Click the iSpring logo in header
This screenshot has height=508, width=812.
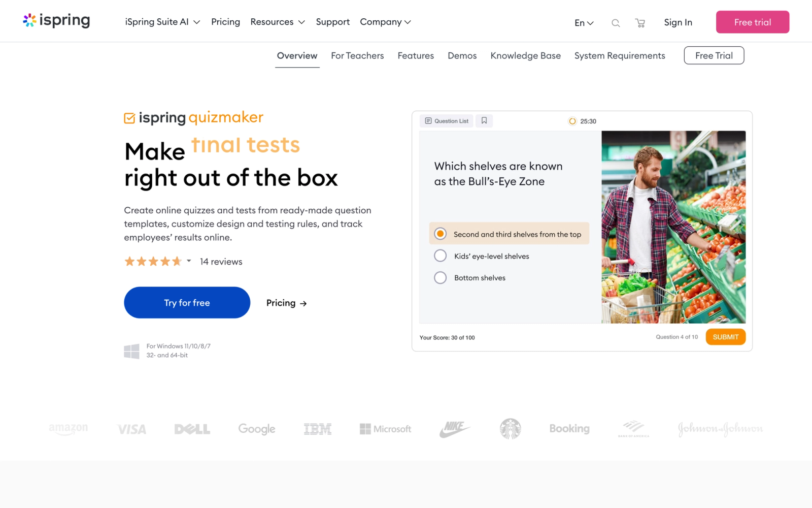[x=56, y=20]
